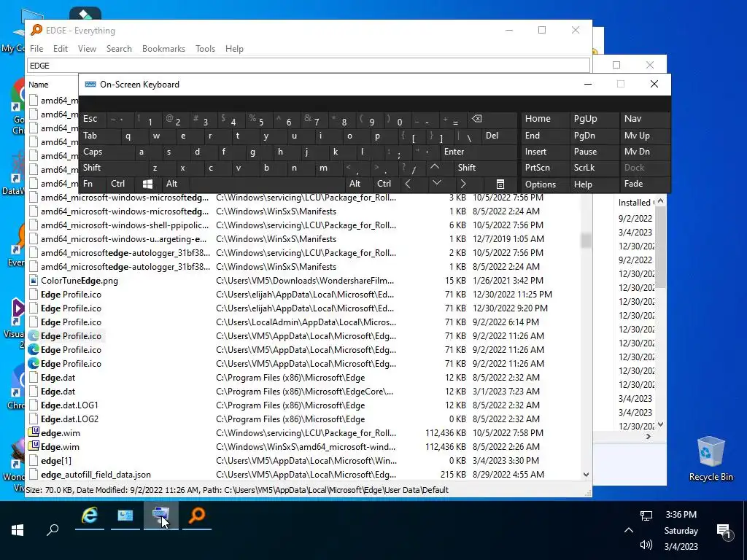
Task: Open the Help menu in Everything
Action: point(234,49)
